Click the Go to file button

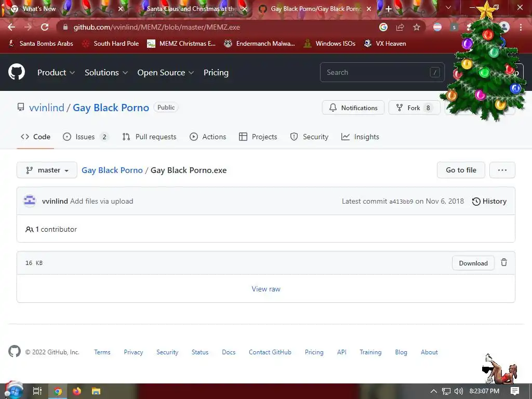pos(461,170)
